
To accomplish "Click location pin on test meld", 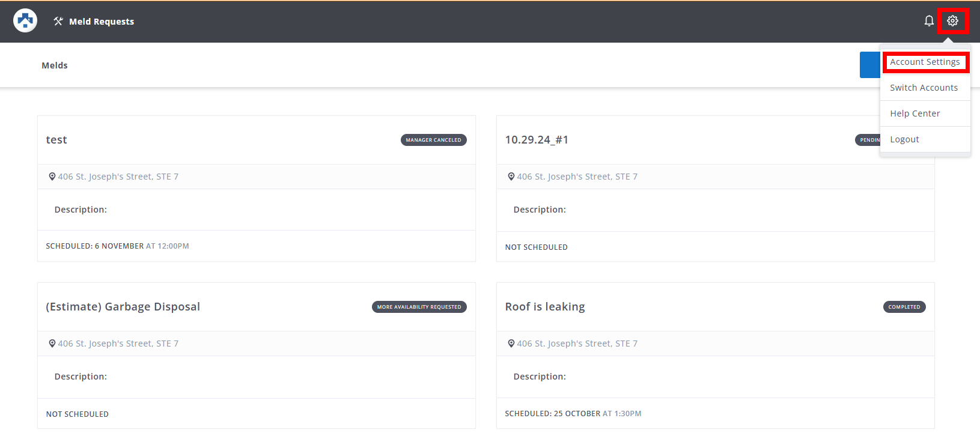I will tap(52, 177).
